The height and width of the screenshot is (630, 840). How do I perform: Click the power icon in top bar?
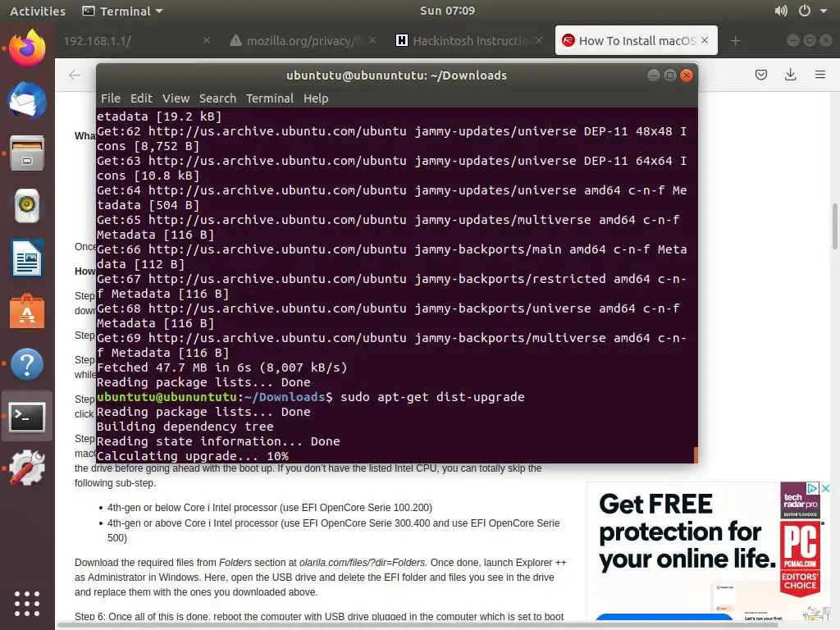805,11
